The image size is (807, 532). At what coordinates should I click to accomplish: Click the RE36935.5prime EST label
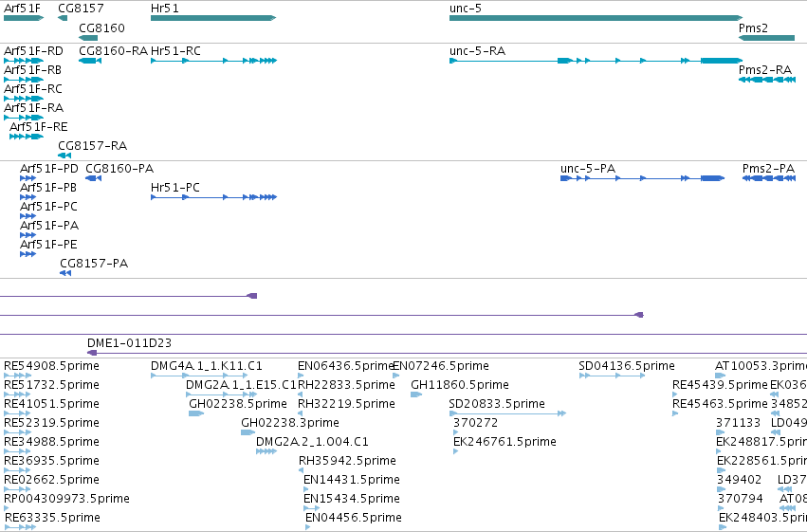(x=51, y=461)
